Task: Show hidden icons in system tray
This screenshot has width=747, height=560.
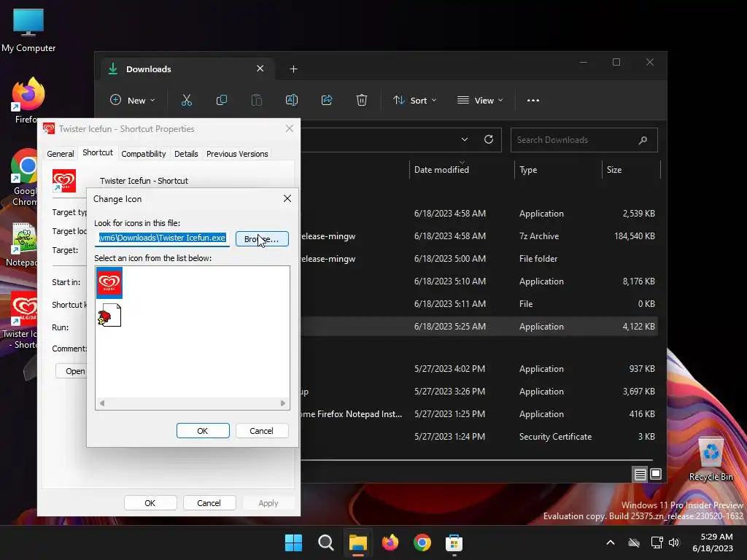Action: click(x=611, y=542)
